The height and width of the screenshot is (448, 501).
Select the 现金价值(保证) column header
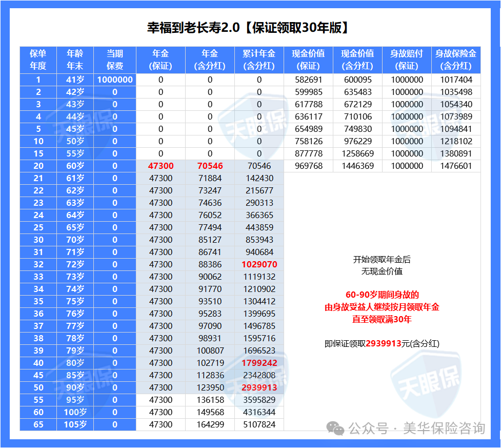click(308, 60)
